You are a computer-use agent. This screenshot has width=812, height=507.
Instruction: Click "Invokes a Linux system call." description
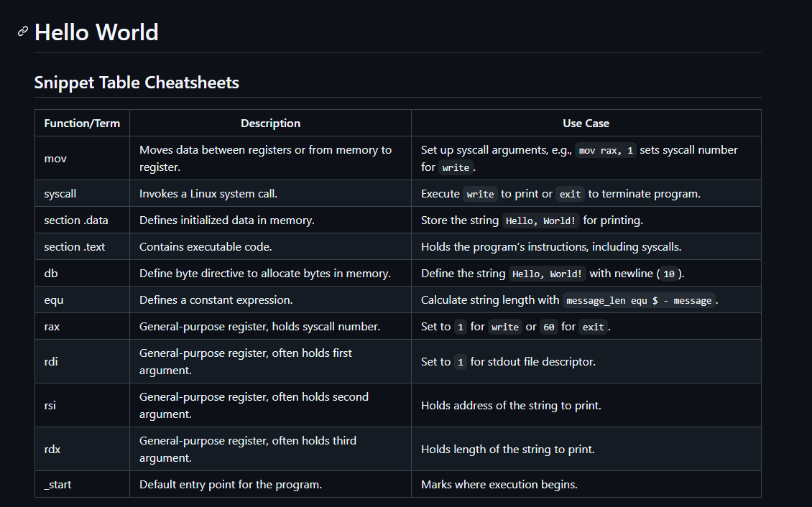208,194
